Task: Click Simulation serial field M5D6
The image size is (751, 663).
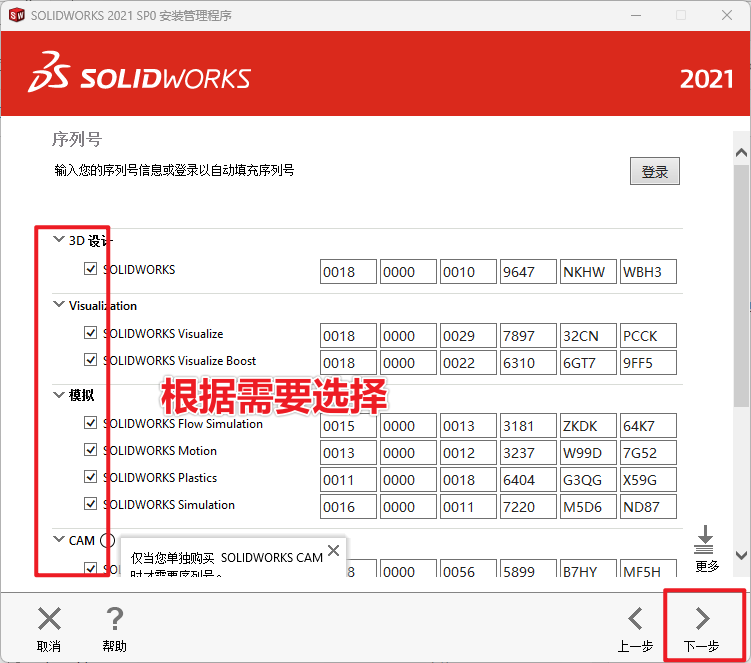Action: coord(588,507)
